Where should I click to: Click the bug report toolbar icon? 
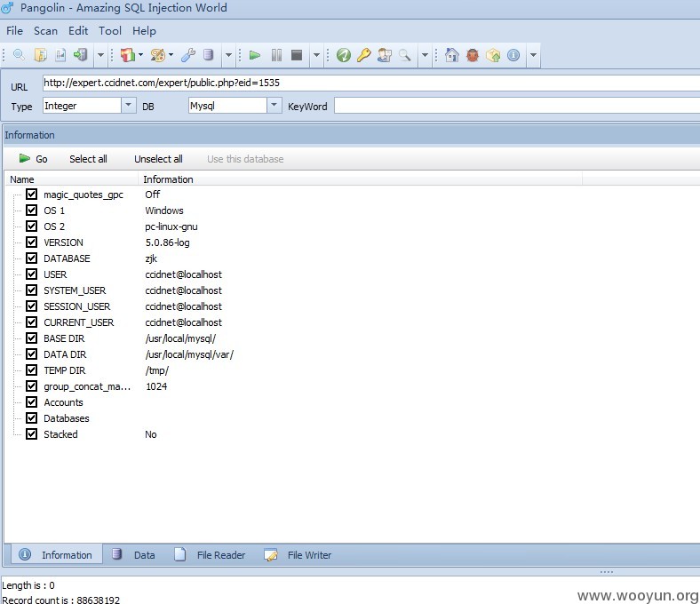click(473, 55)
